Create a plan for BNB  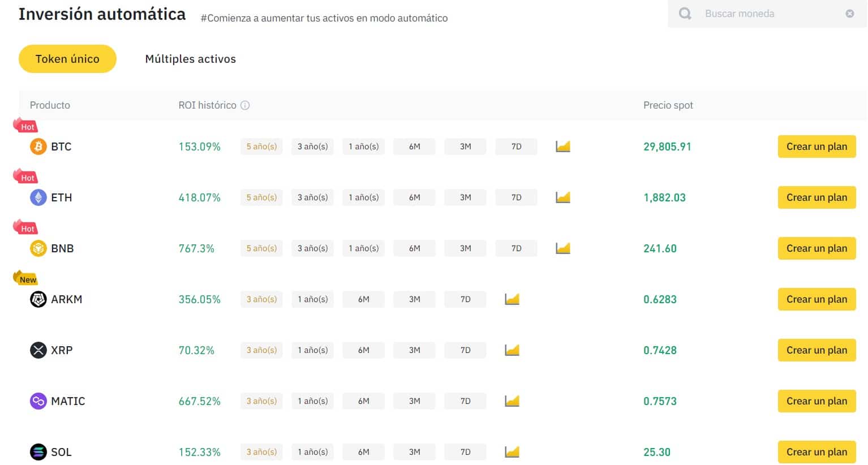point(817,248)
